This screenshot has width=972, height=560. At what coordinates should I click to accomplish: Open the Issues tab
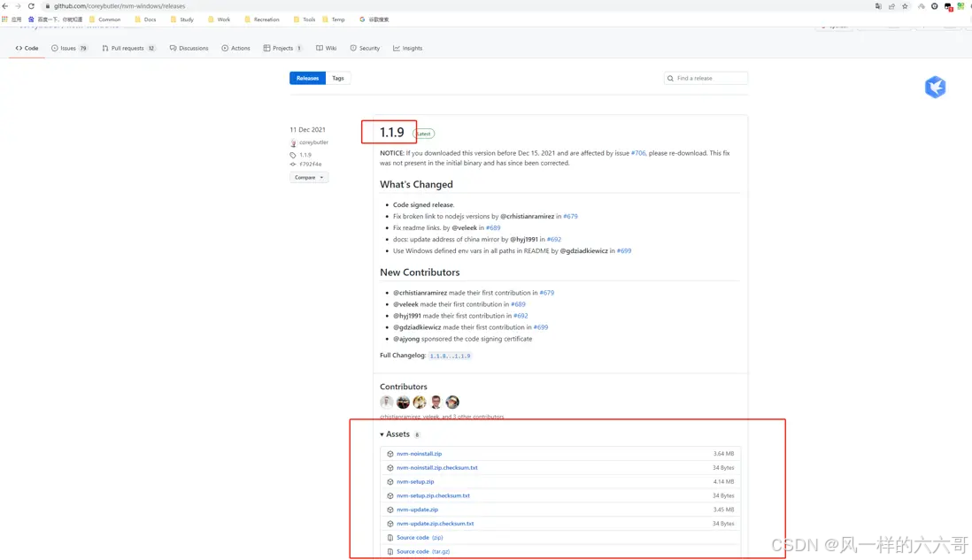(69, 48)
